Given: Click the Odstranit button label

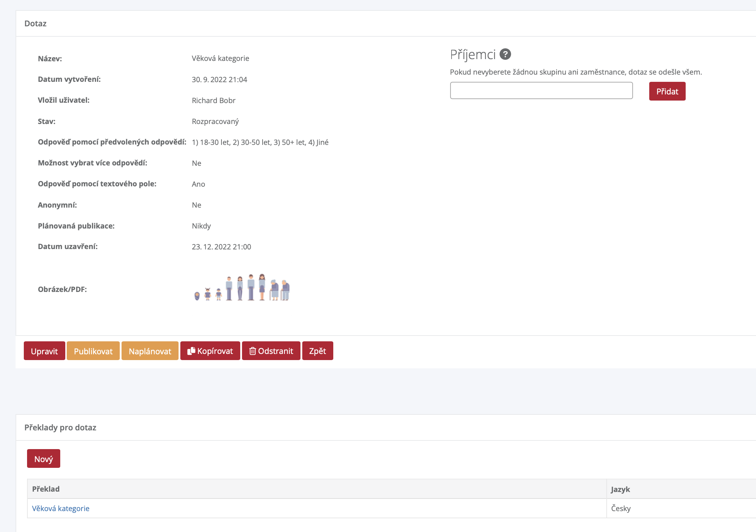Looking at the screenshot, I should [276, 351].
